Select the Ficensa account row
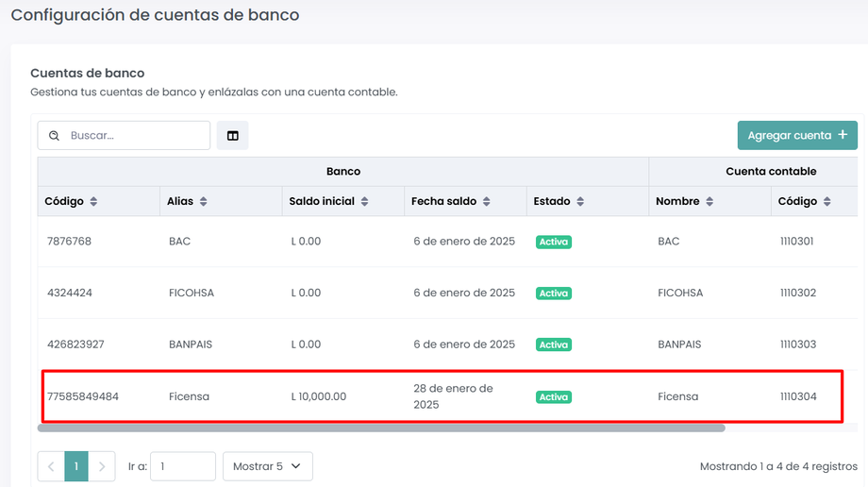This screenshot has height=487, width=868. click(442, 396)
